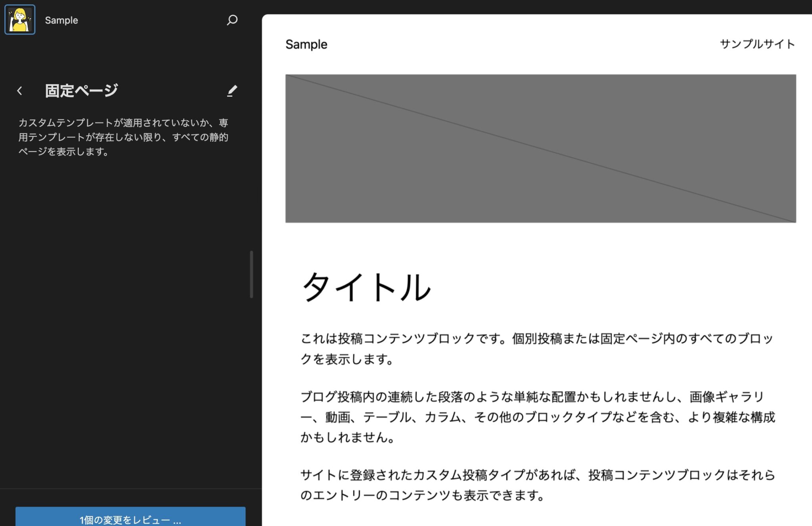The image size is (812, 526).
Task: Collapse back using the left chevron
Action: point(19,91)
